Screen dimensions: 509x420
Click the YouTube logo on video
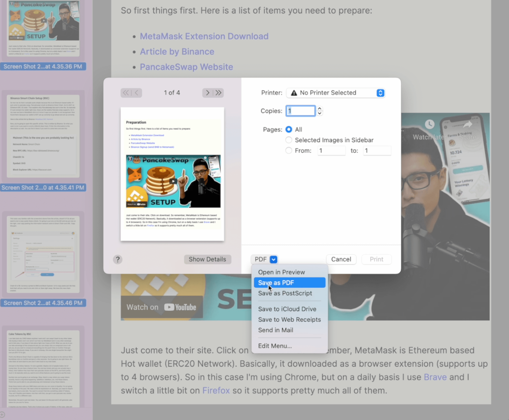[x=180, y=307]
